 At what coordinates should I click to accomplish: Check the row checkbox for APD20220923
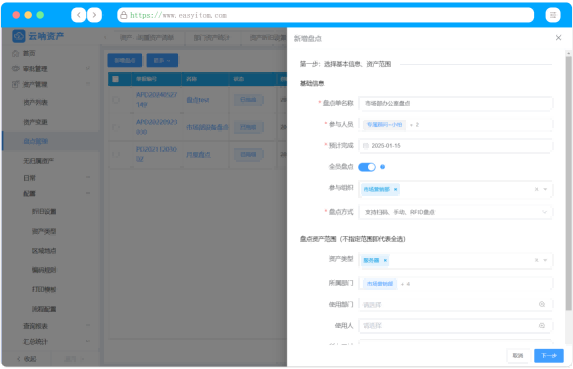click(x=115, y=127)
